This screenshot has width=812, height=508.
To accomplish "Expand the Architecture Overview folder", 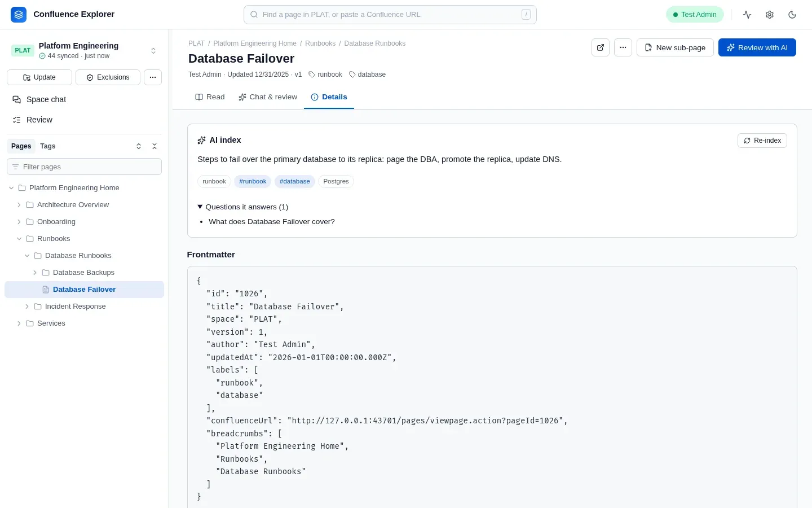I will coord(19,205).
